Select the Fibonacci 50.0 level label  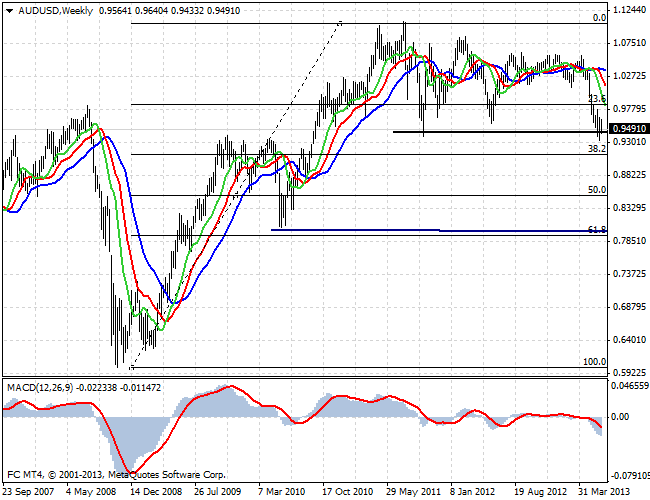[597, 190]
